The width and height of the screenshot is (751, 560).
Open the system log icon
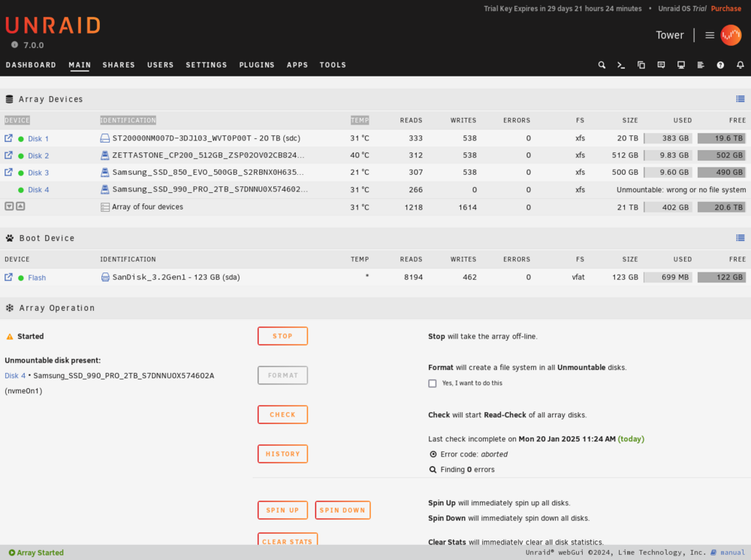701,65
